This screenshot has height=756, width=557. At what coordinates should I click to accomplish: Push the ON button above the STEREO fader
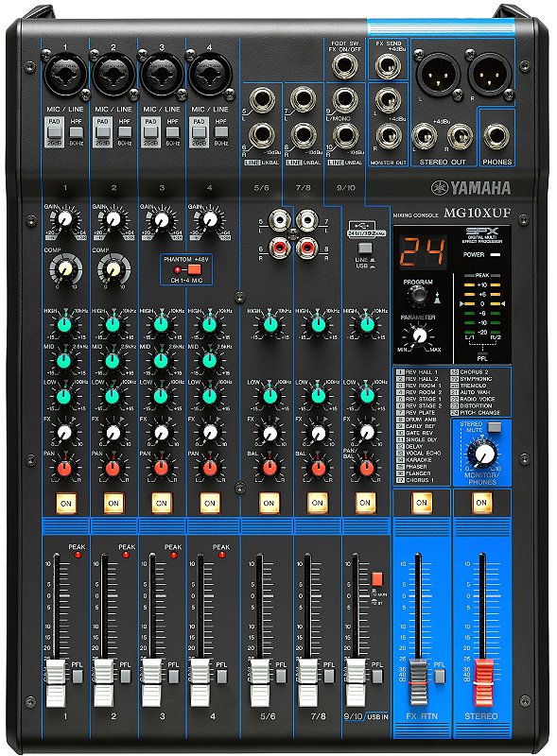click(481, 503)
